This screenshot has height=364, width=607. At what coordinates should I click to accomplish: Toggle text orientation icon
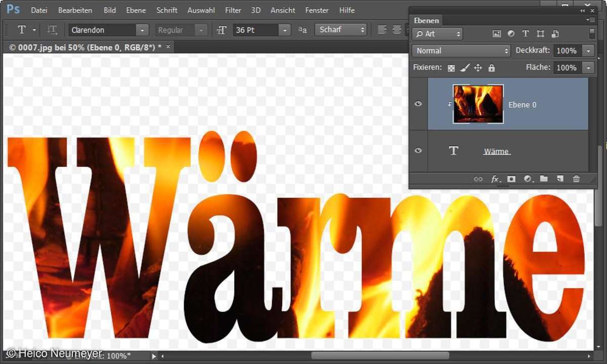tap(52, 30)
